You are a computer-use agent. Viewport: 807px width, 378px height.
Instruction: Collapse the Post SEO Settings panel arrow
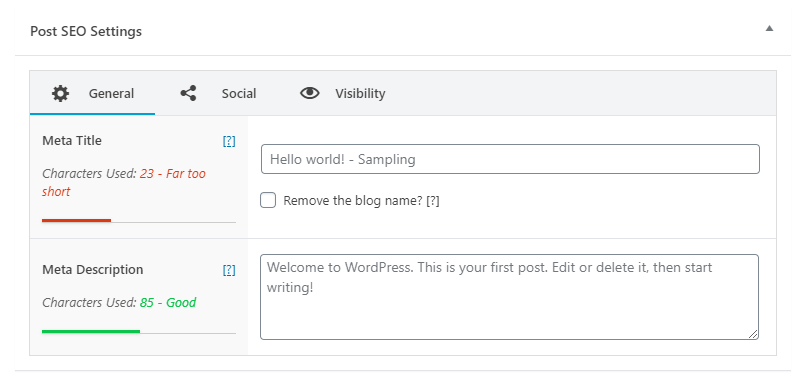click(769, 28)
